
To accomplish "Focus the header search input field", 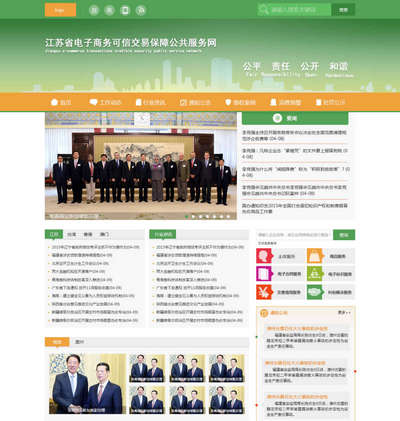I will [x=300, y=10].
